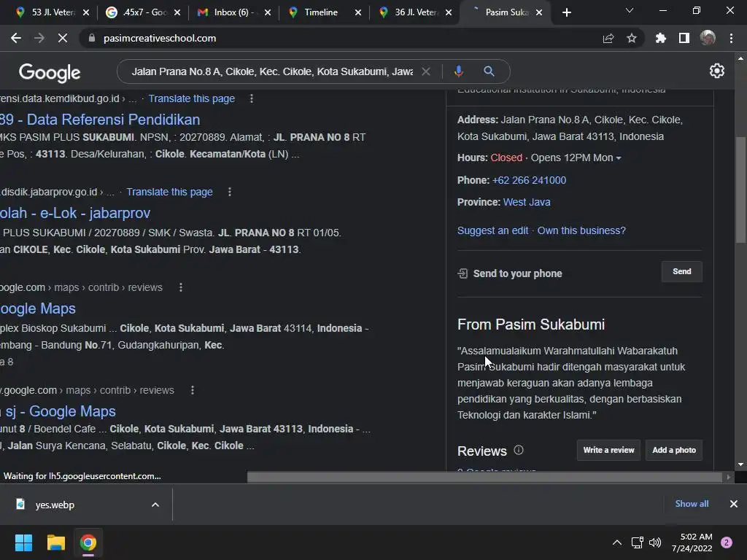The image size is (747, 560).
Task: Open Google quick settings gear
Action: pyautogui.click(x=717, y=71)
